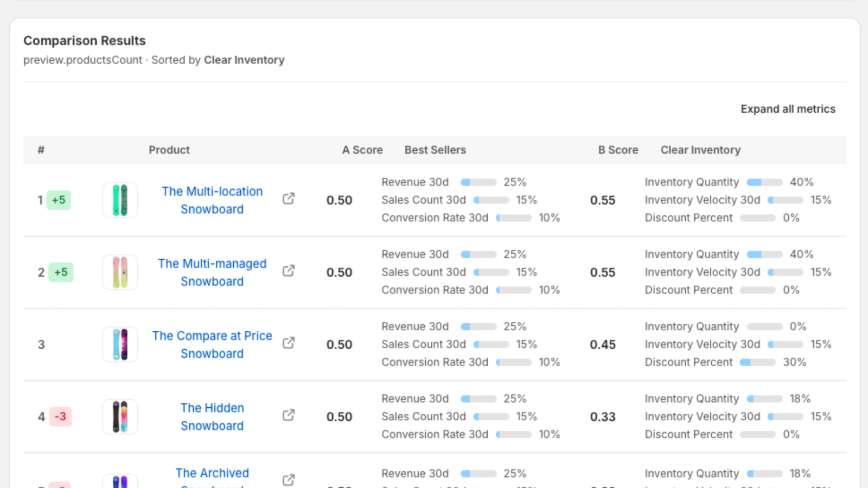Click the -3 rank badge in row 4
This screenshot has height=488, width=868.
coord(60,416)
